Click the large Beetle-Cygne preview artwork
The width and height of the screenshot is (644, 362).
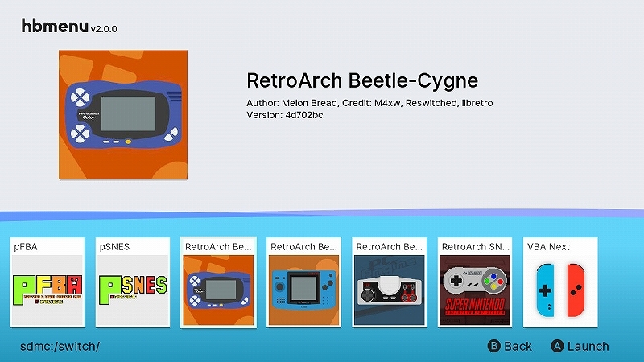[123, 115]
